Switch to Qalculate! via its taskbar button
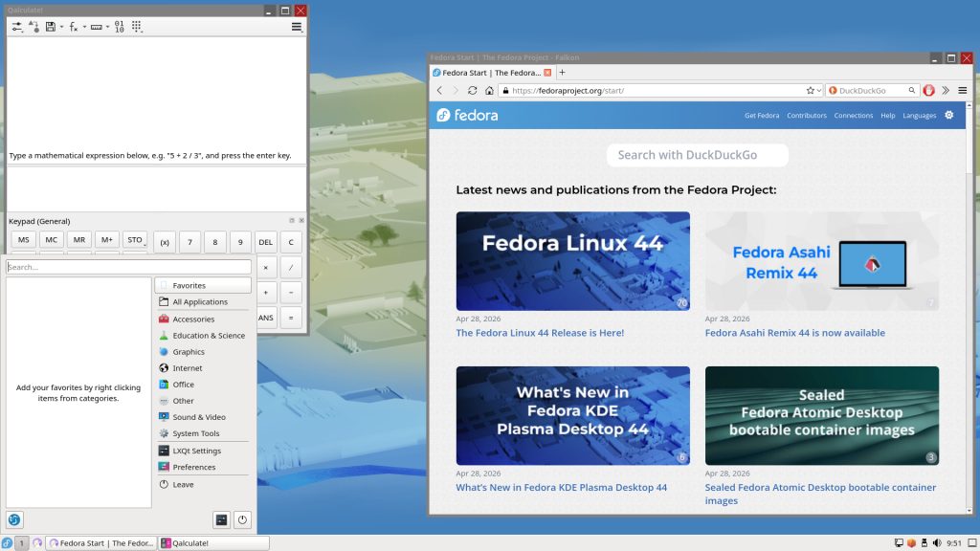Image resolution: width=980 pixels, height=551 pixels. 213,543
